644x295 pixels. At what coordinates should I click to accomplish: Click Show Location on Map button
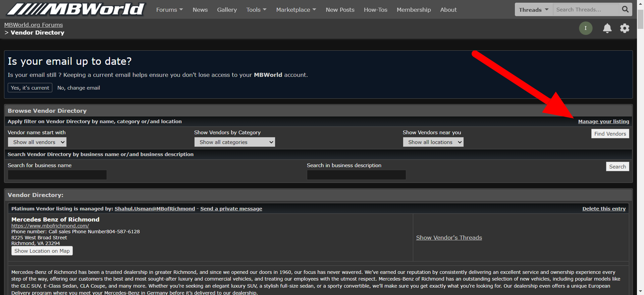click(42, 251)
